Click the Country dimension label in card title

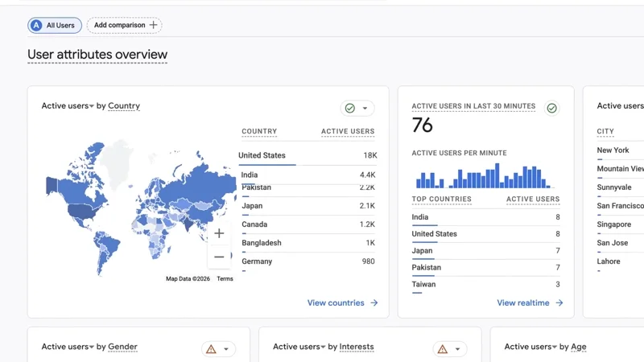[x=124, y=106]
